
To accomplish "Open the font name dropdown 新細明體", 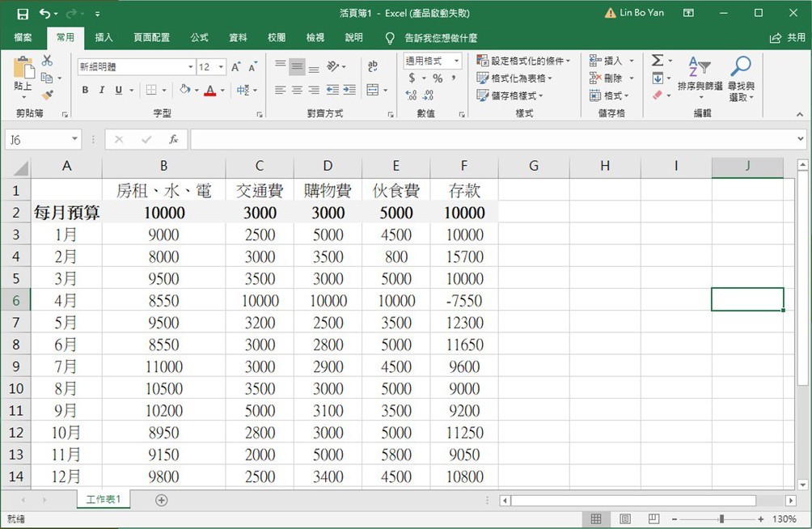I will point(191,67).
